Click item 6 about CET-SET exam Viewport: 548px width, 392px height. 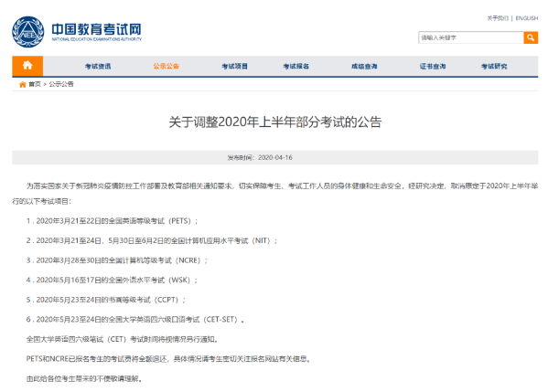135,320
